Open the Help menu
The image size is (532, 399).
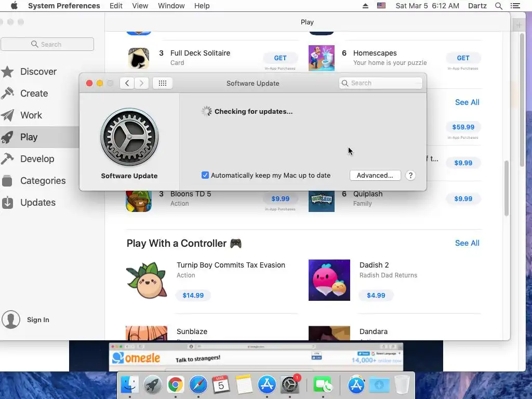202,6
